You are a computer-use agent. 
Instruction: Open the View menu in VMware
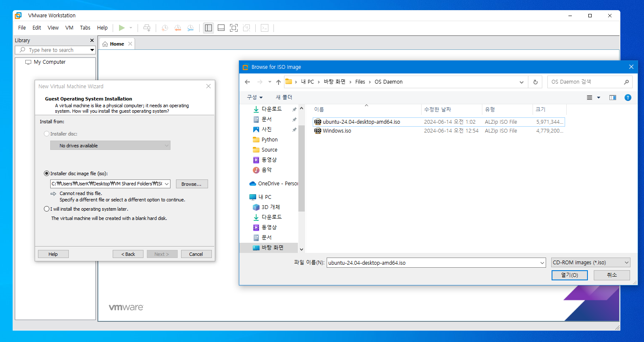53,28
